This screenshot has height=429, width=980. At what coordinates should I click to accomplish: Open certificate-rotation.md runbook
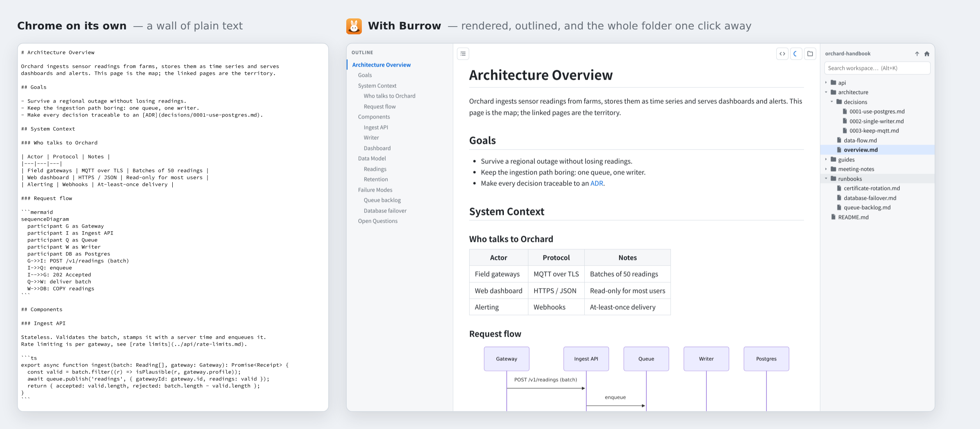pyautogui.click(x=877, y=188)
